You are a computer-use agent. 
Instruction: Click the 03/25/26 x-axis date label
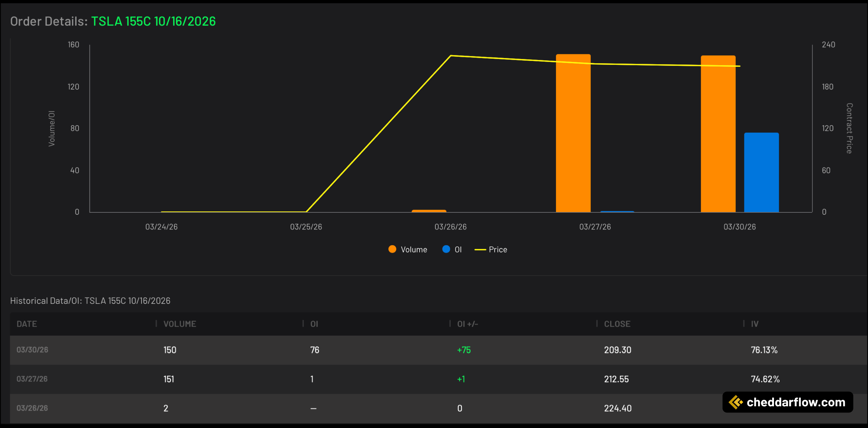click(306, 227)
